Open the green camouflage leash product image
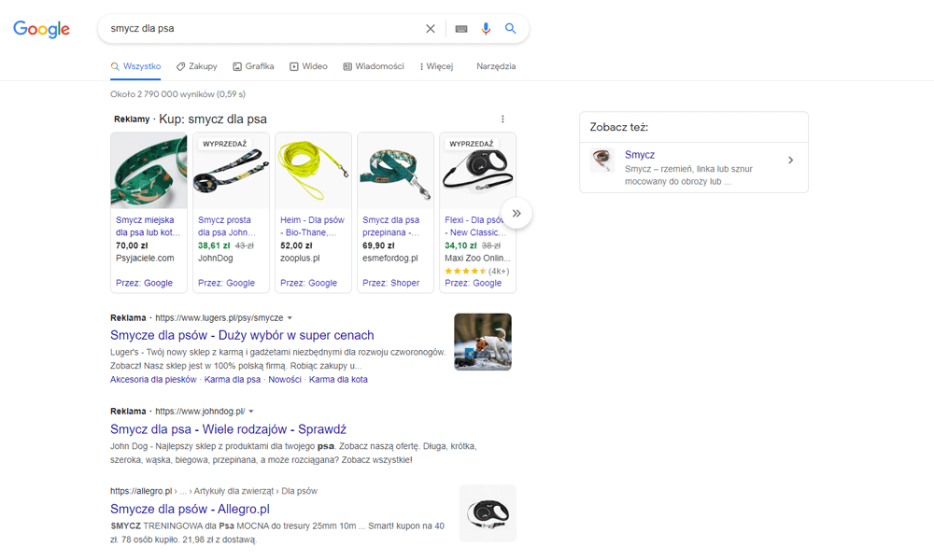This screenshot has height=560, width=934. [149, 171]
